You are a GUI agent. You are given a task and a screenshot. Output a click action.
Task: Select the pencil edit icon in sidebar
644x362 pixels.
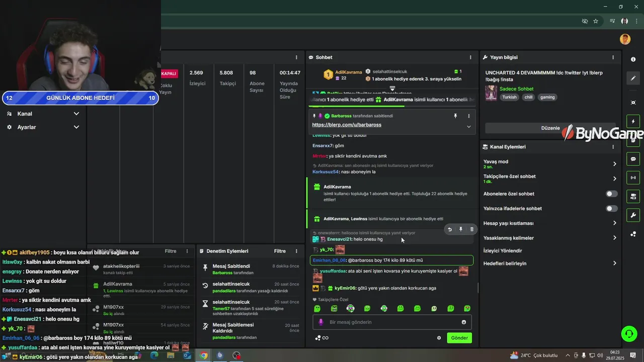(x=633, y=78)
